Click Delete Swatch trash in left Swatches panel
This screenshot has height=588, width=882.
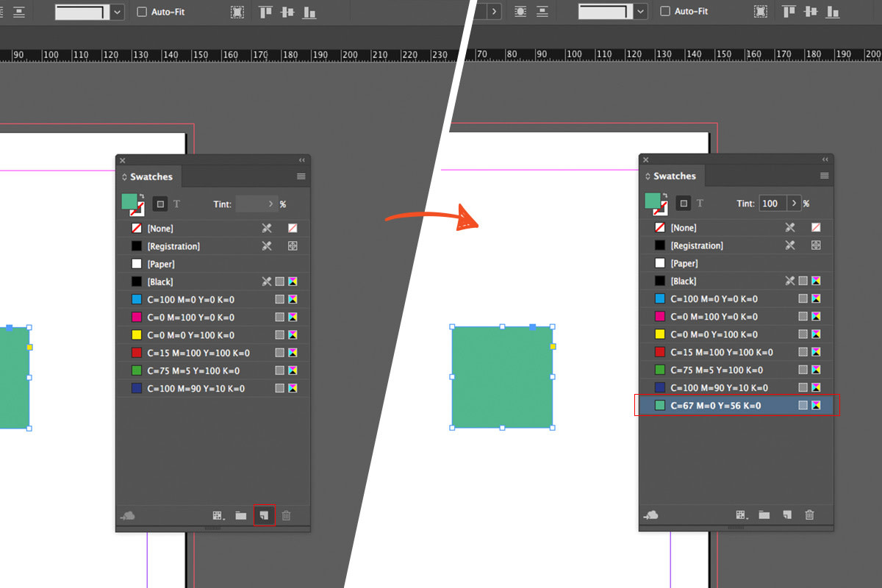(x=287, y=515)
